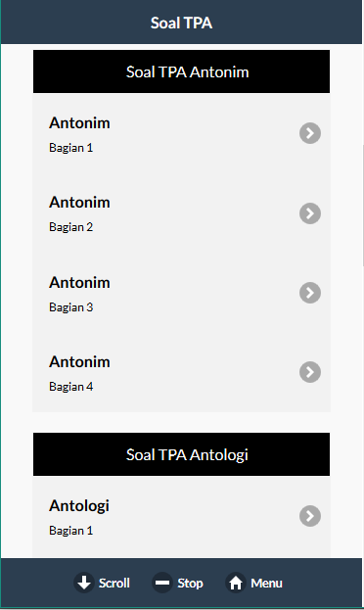Open Antonim Bagian 1 chevron arrow

point(310,133)
